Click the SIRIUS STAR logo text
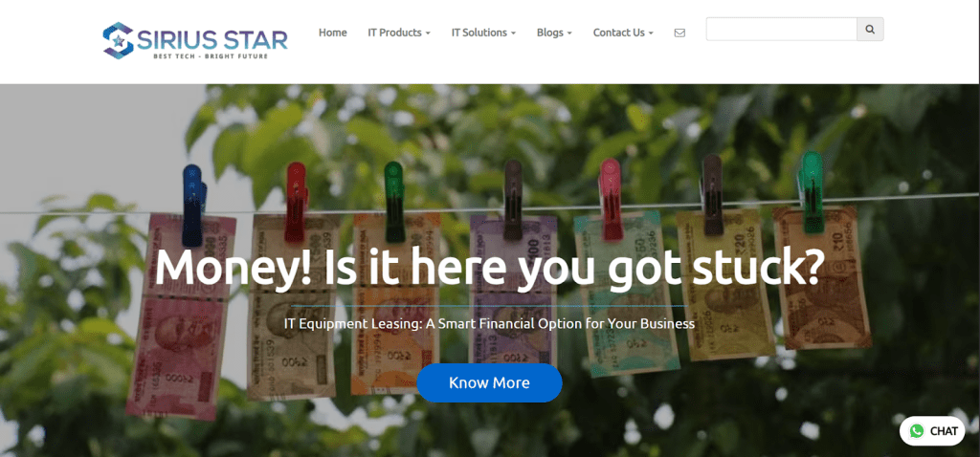This screenshot has height=457, width=980. click(x=212, y=39)
